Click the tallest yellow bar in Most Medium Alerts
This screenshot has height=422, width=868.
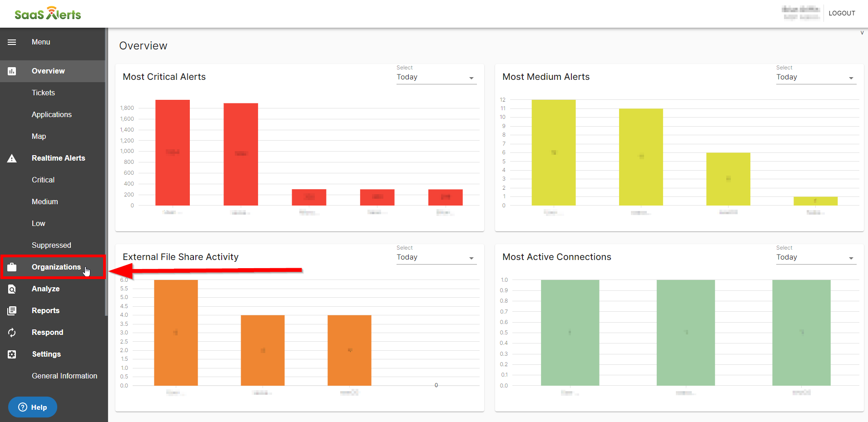tap(554, 152)
